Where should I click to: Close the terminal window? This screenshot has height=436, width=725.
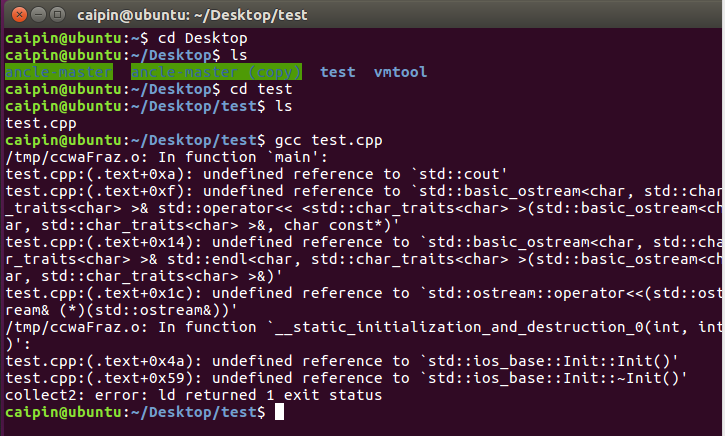click(19, 15)
